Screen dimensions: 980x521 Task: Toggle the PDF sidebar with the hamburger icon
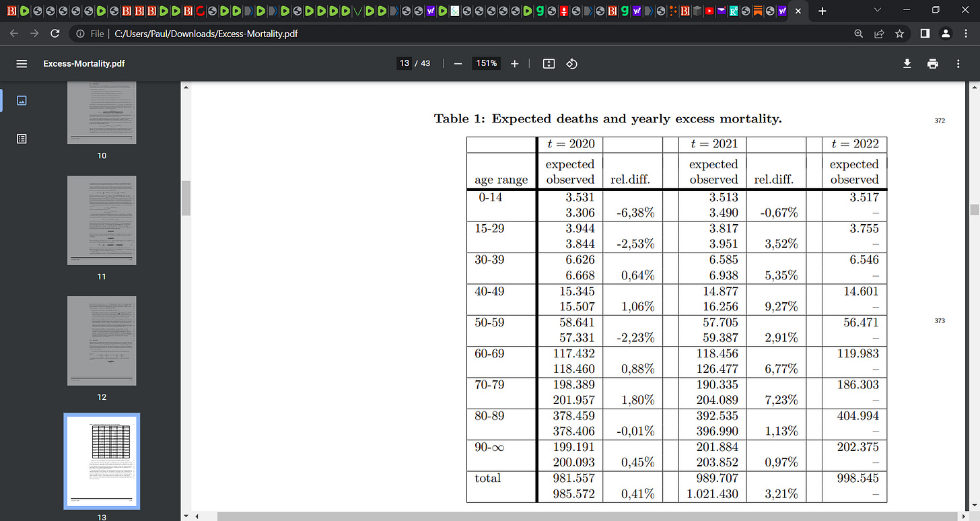pos(22,63)
